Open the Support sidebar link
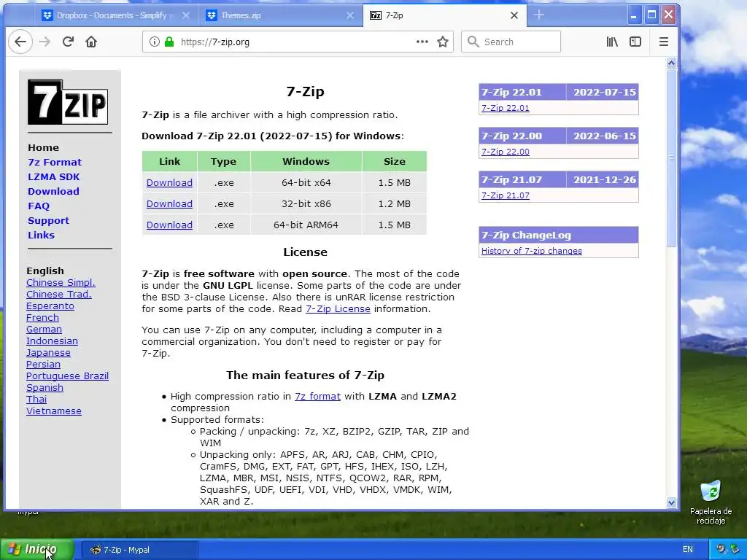This screenshot has height=560, width=747. 49,220
